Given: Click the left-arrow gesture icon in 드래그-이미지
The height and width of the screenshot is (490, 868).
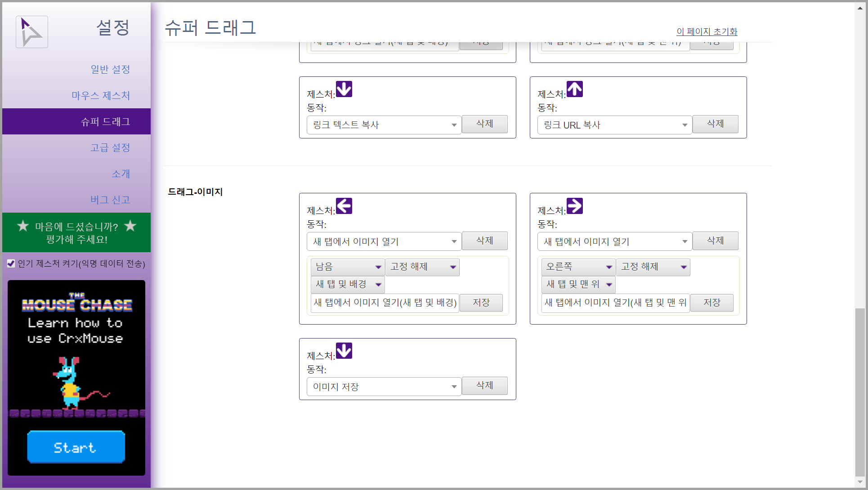Looking at the screenshot, I should (x=344, y=206).
